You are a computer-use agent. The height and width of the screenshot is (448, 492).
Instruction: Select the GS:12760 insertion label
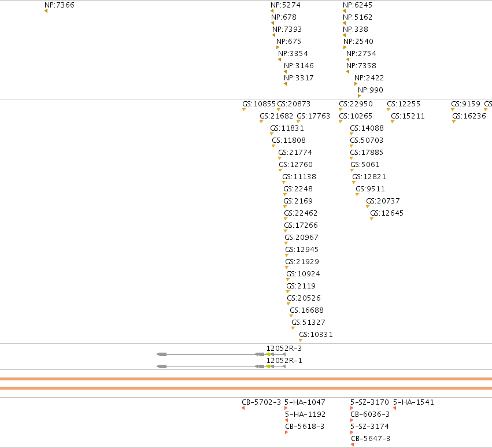tap(295, 165)
